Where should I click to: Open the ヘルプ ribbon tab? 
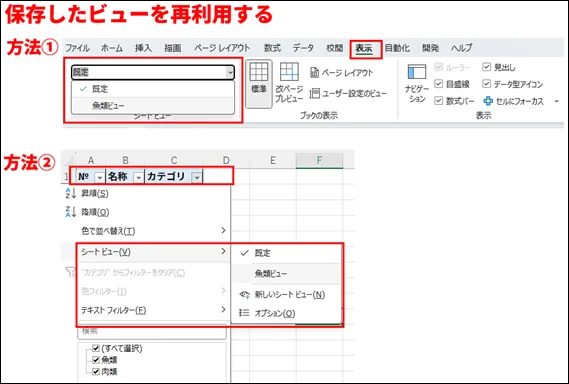pyautogui.click(x=462, y=48)
